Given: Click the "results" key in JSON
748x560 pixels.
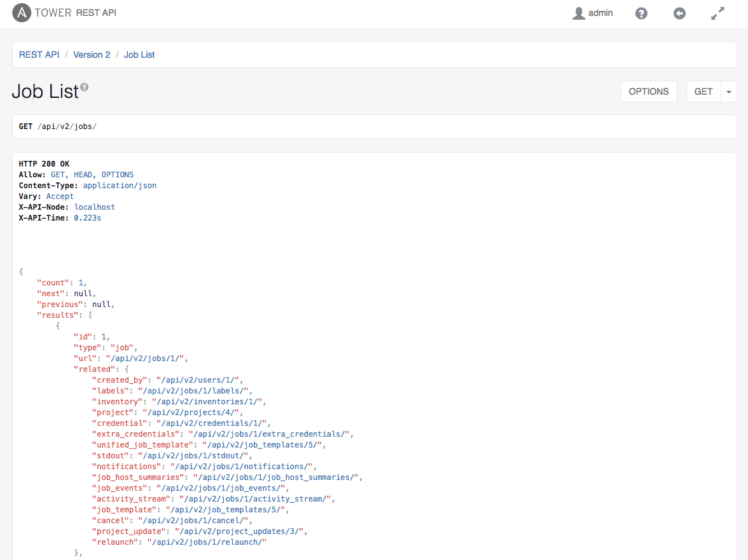Looking at the screenshot, I should 57,315.
